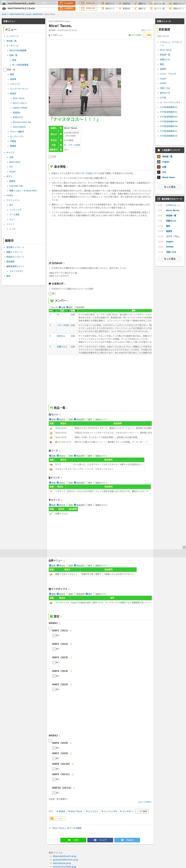Click the edit pencil beside WEEK1

point(59,623)
